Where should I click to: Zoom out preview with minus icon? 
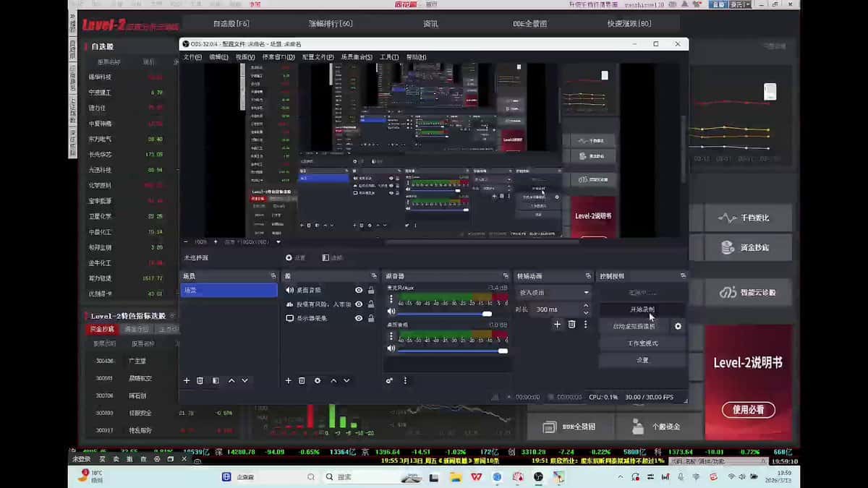tap(186, 241)
